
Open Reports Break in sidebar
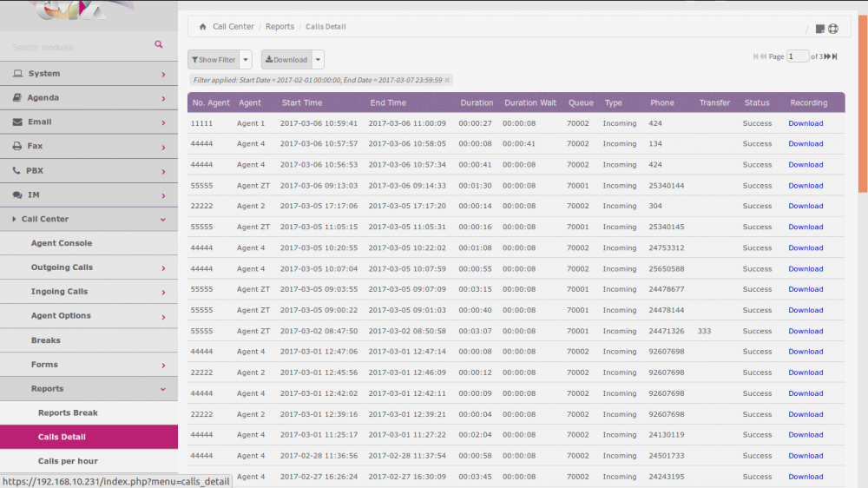coord(68,413)
